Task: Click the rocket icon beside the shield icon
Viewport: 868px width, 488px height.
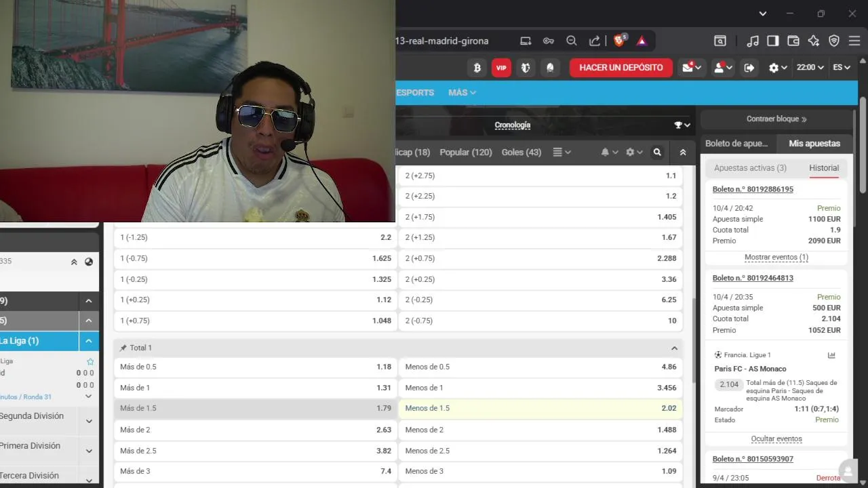Action: 550,68
